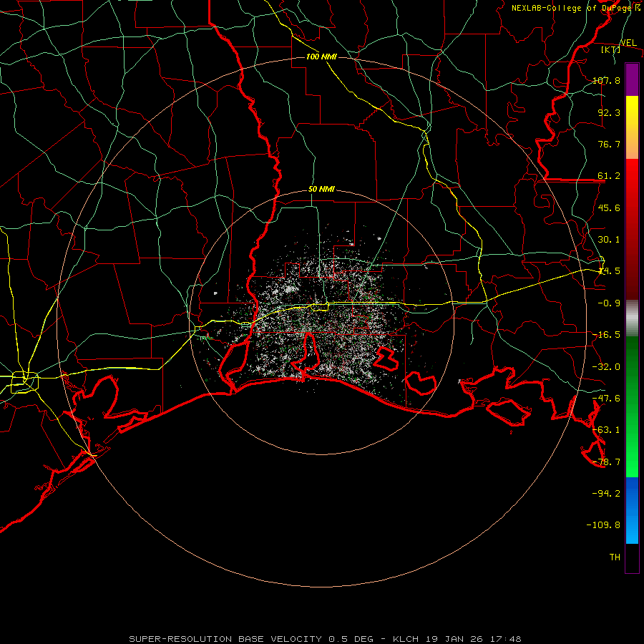Click the -0.9 legend value
The height and width of the screenshot is (644, 644).
coord(609,303)
